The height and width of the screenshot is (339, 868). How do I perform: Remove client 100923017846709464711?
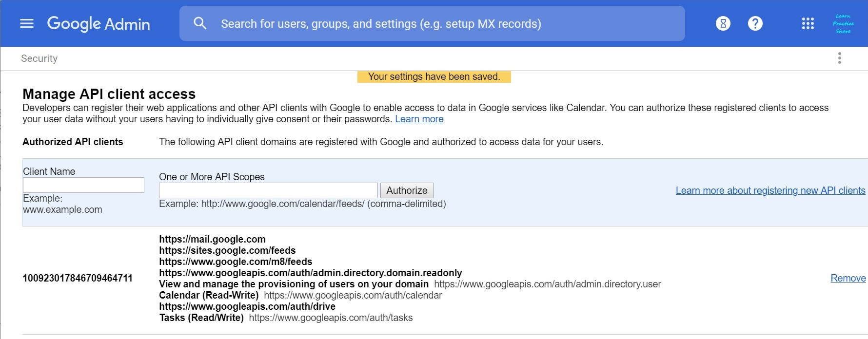[x=848, y=278]
